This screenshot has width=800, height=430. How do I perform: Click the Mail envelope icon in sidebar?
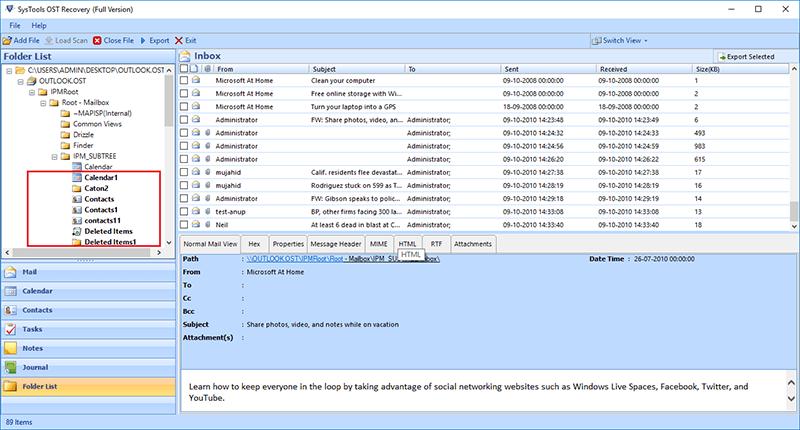10,272
